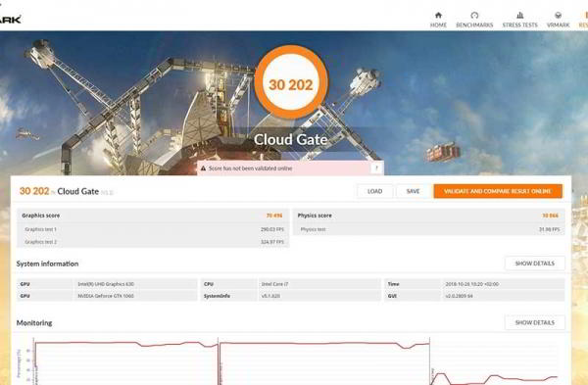Click the 'SystemInfo' label

coord(217,296)
